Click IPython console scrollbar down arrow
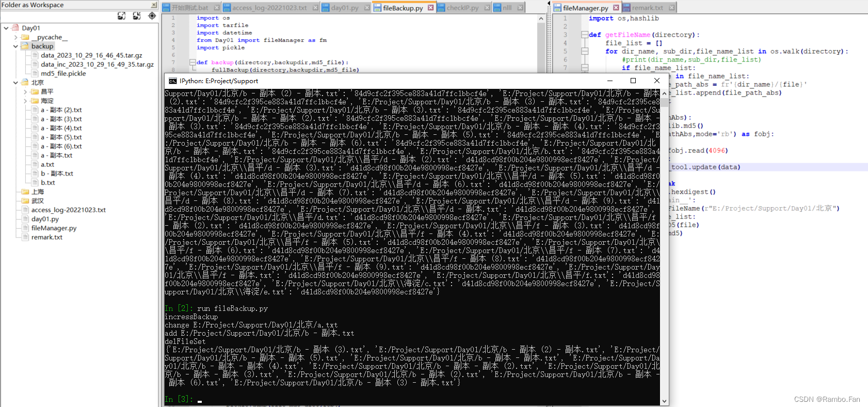Image resolution: width=868 pixels, height=407 pixels. coord(665,401)
